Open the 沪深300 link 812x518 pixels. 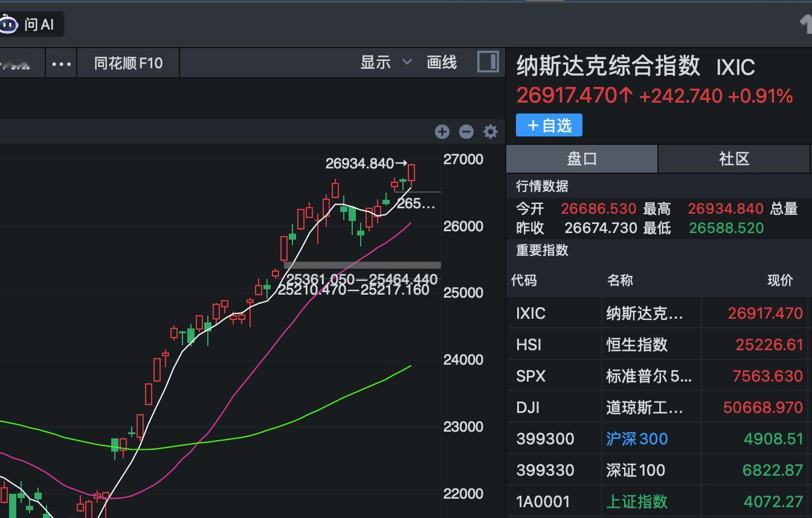pyautogui.click(x=637, y=439)
